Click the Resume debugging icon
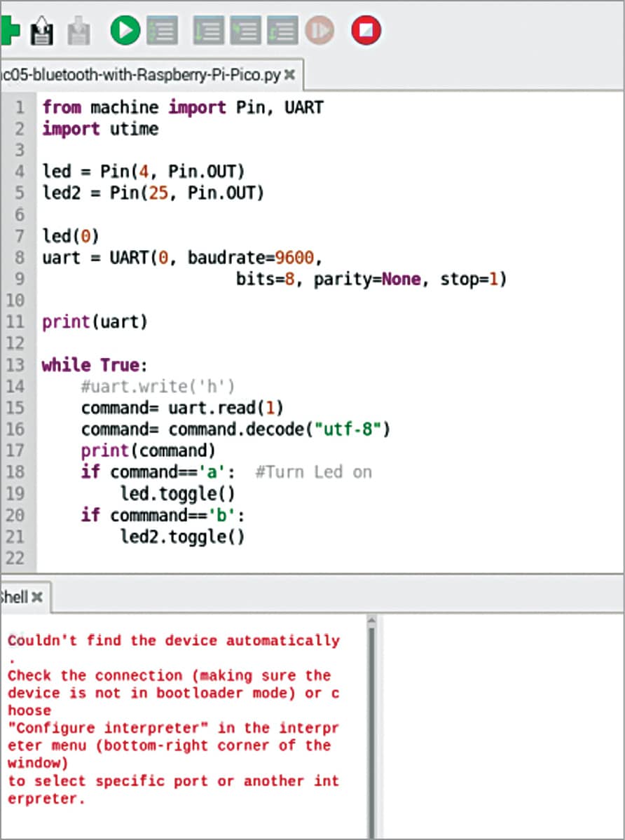 pyautogui.click(x=320, y=31)
